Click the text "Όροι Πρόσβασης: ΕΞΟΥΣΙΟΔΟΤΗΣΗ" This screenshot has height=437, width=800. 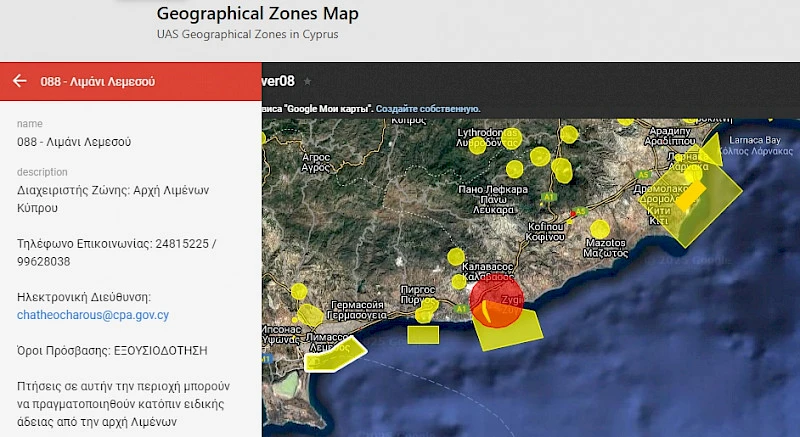(x=112, y=350)
